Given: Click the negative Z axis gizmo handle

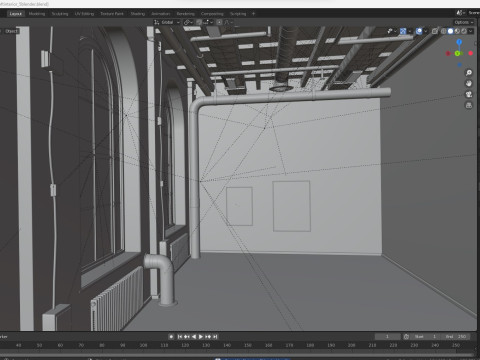Looking at the screenshot, I should coord(459,65).
